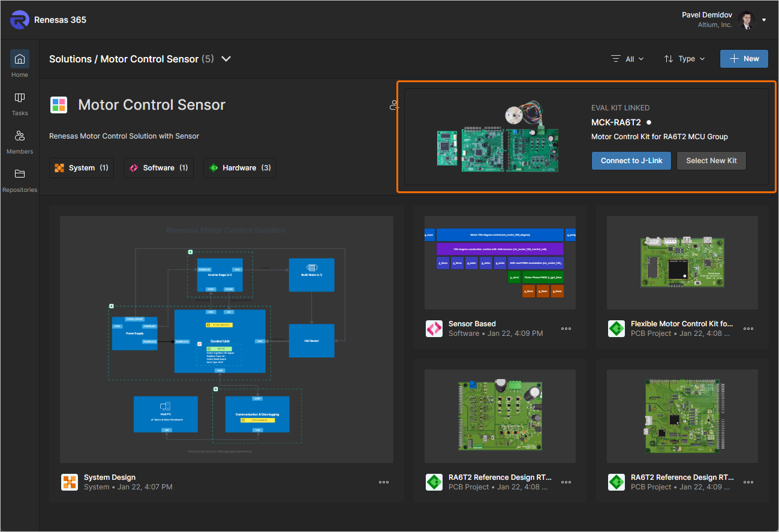Click the Renesas 365 logo icon
Viewport: 779px width, 532px height.
[20, 20]
